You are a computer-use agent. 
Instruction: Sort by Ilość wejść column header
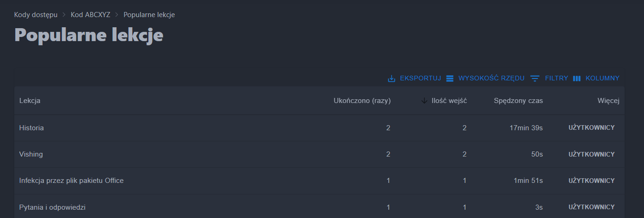click(449, 101)
